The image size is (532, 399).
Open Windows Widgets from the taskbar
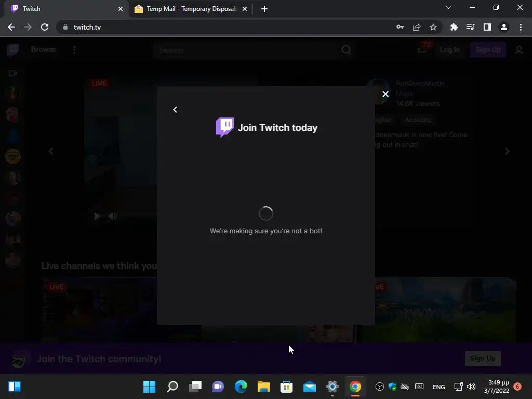pyautogui.click(x=15, y=387)
